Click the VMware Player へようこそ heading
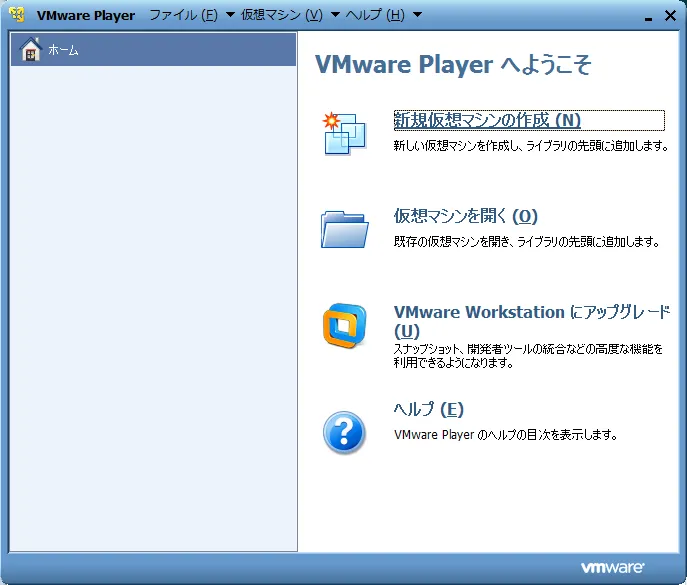687x585 pixels. 453,64
